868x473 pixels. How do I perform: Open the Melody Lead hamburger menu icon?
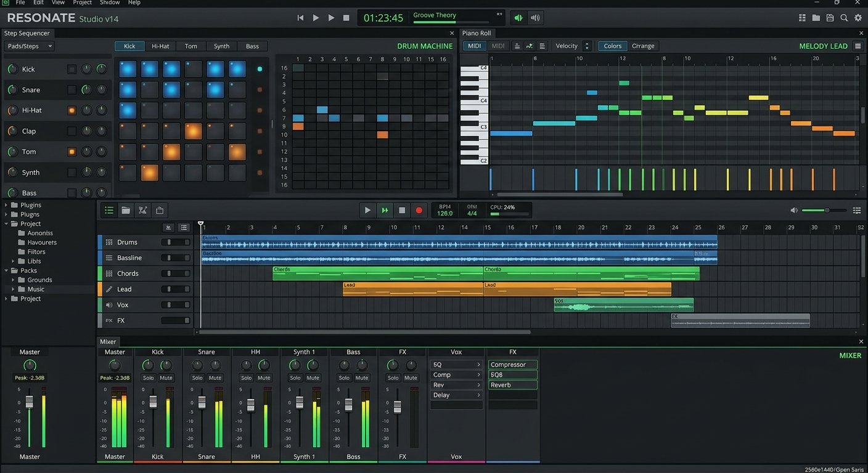pyautogui.click(x=858, y=46)
